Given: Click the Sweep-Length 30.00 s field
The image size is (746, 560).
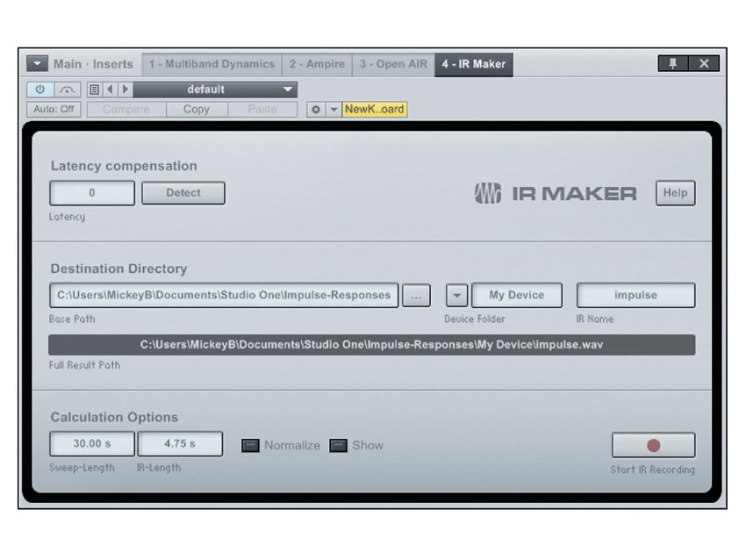Looking at the screenshot, I should pos(92,444).
